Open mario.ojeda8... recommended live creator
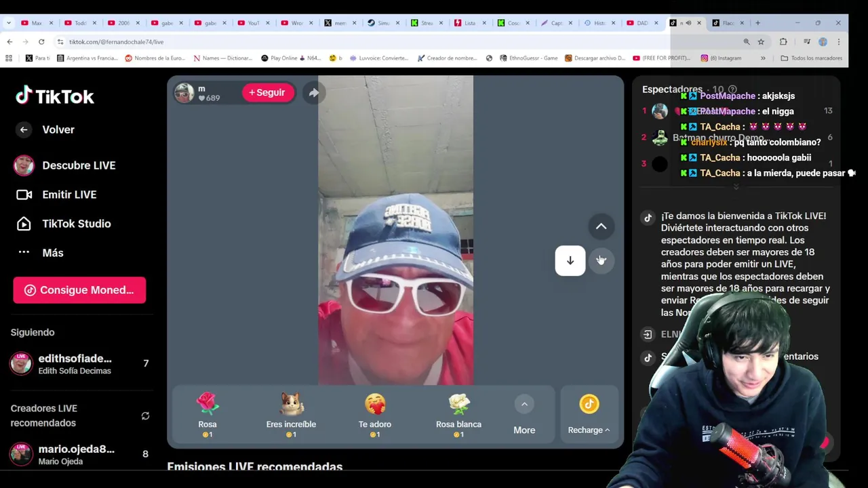868x488 pixels. click(x=79, y=454)
